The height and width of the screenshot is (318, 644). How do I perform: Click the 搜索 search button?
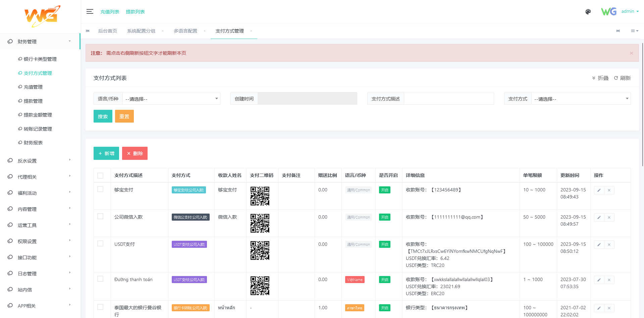point(103,117)
